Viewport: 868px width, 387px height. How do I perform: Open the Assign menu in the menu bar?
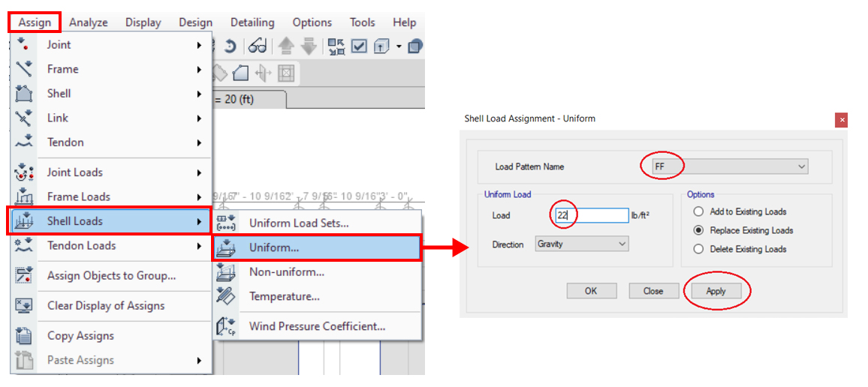point(35,22)
